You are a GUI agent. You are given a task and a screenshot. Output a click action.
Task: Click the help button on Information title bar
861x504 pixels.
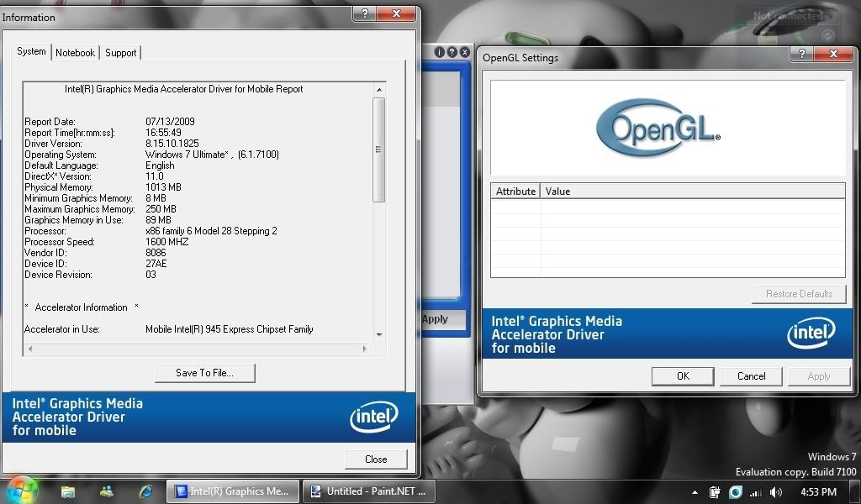pyautogui.click(x=365, y=13)
